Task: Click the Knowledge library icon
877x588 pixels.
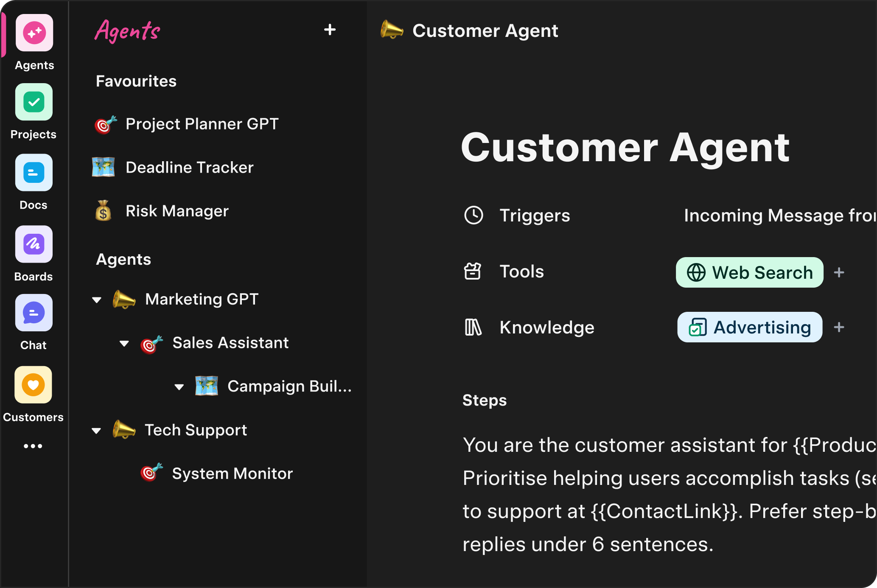Action: click(x=474, y=327)
